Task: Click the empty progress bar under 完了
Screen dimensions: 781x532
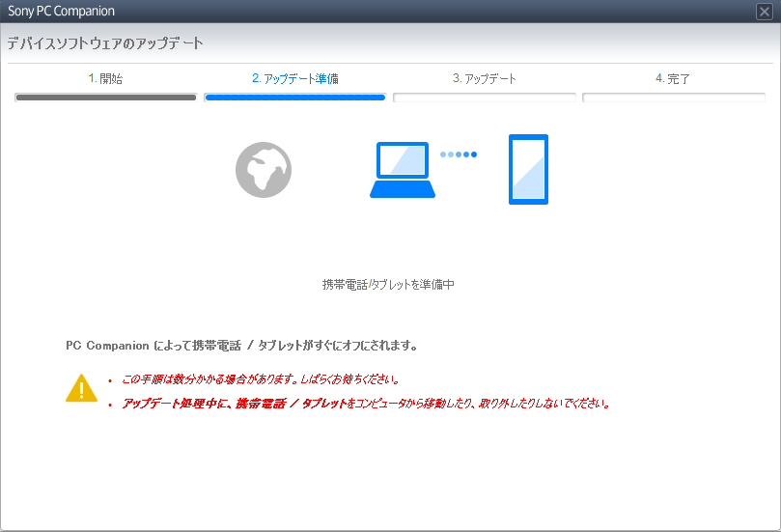Action: click(x=674, y=98)
